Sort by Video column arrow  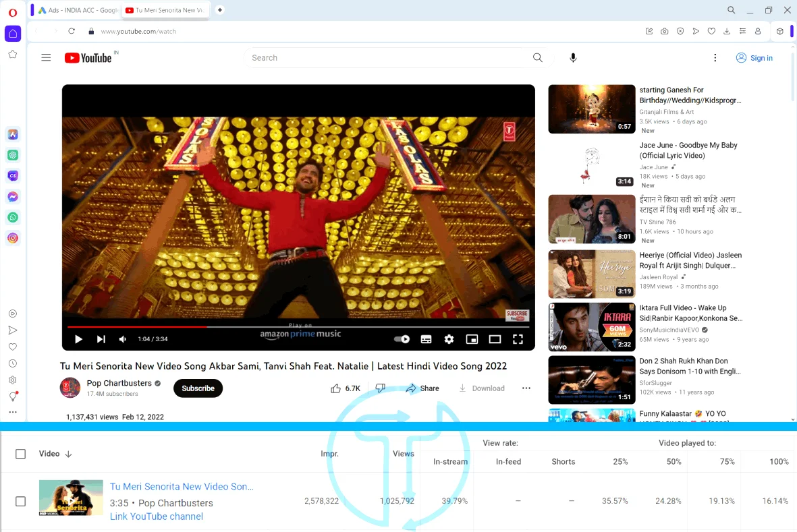click(x=68, y=454)
